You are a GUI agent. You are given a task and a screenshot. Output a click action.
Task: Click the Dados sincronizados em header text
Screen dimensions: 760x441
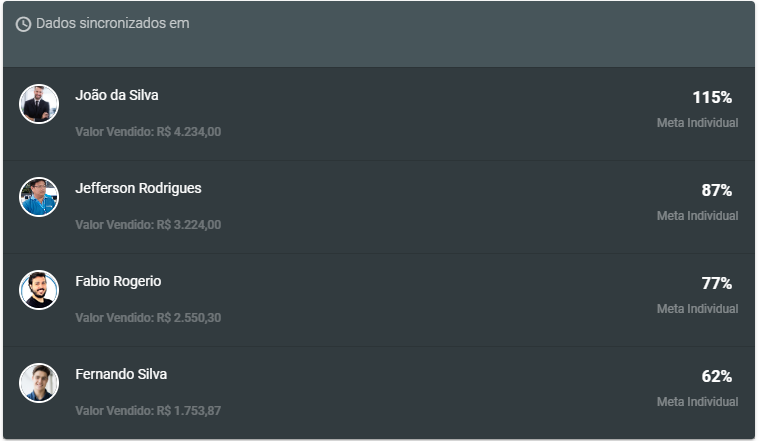click(112, 23)
